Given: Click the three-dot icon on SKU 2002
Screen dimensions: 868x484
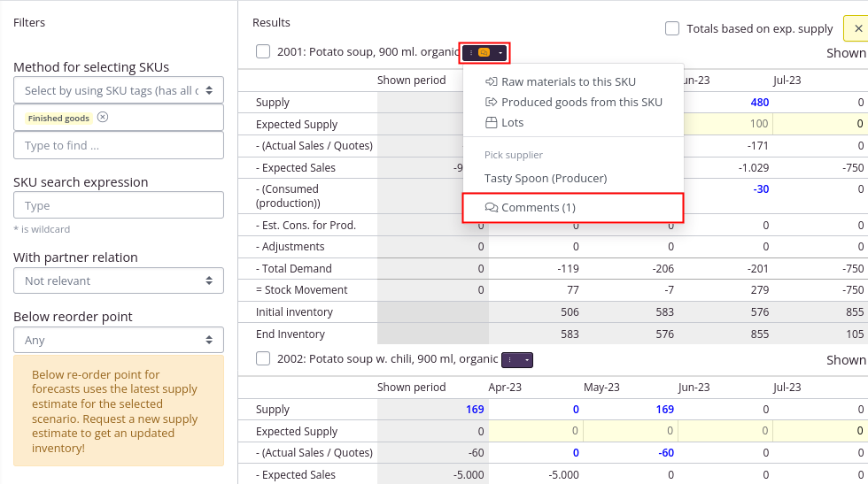Looking at the screenshot, I should click(x=511, y=360).
